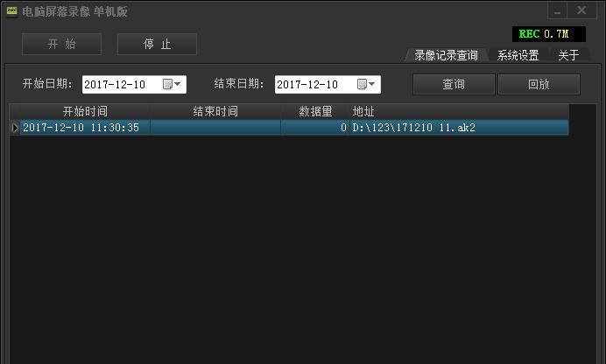Viewport: 606px width, 364px height.
Task: Expand the start date dropdown arrow
Action: 178,84
